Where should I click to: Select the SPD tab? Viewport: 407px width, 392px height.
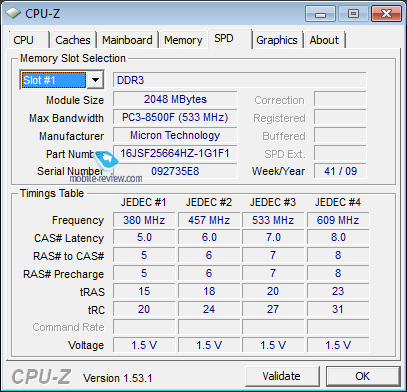(230, 39)
